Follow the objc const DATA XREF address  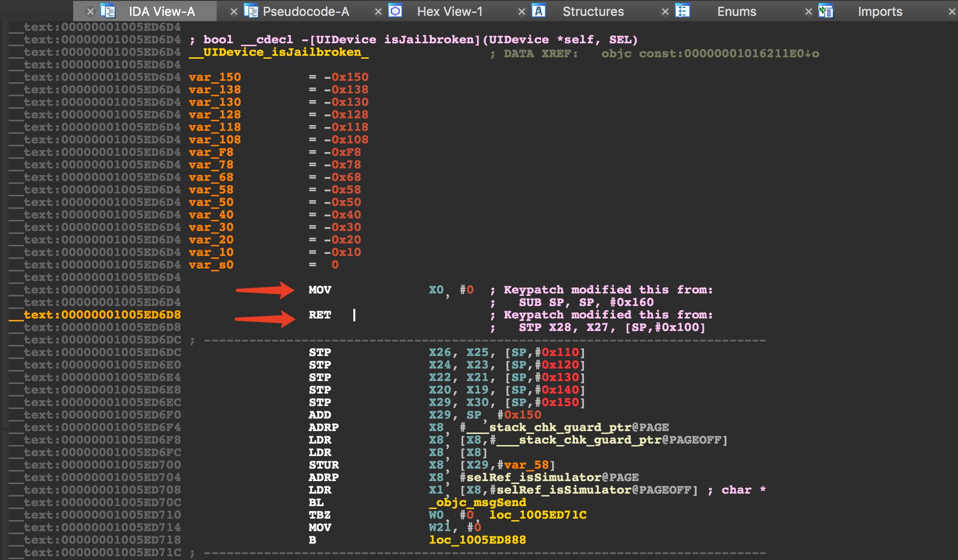[710, 53]
